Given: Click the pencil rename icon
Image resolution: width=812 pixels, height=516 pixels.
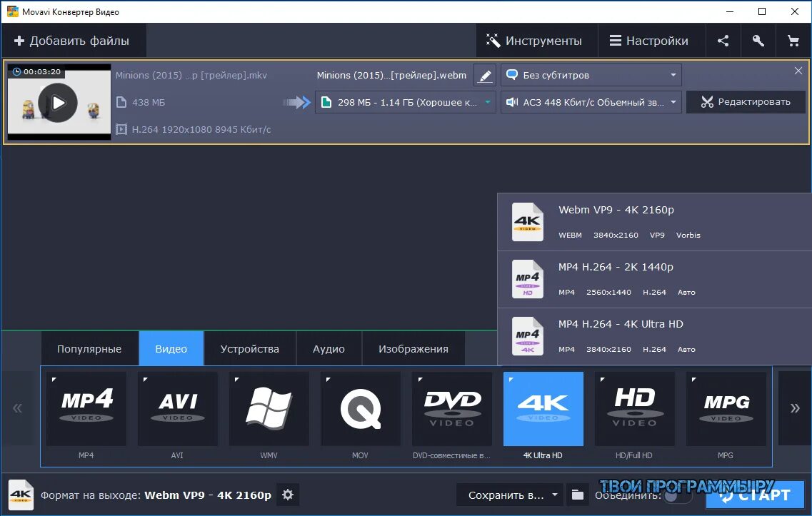Looking at the screenshot, I should pos(485,76).
